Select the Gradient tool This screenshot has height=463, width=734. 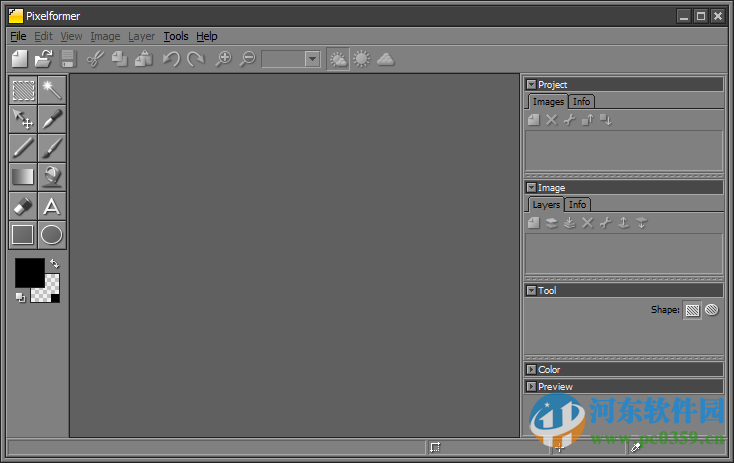coord(23,177)
